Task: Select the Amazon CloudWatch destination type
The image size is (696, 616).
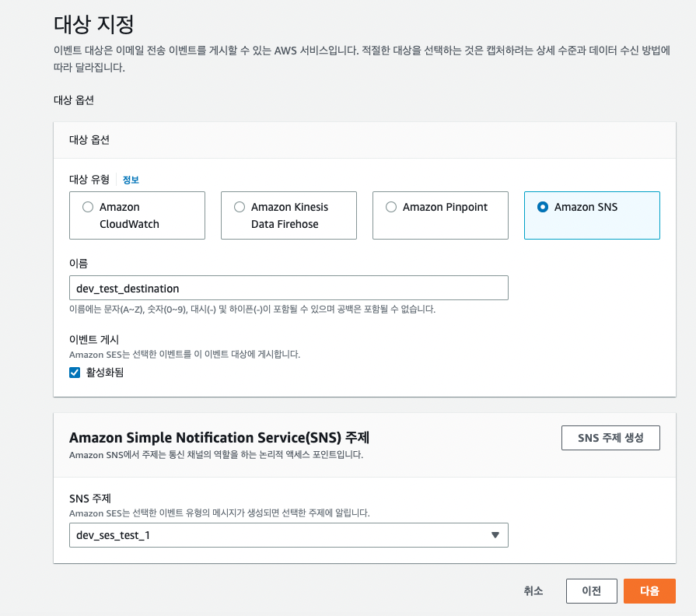Action: [x=137, y=215]
